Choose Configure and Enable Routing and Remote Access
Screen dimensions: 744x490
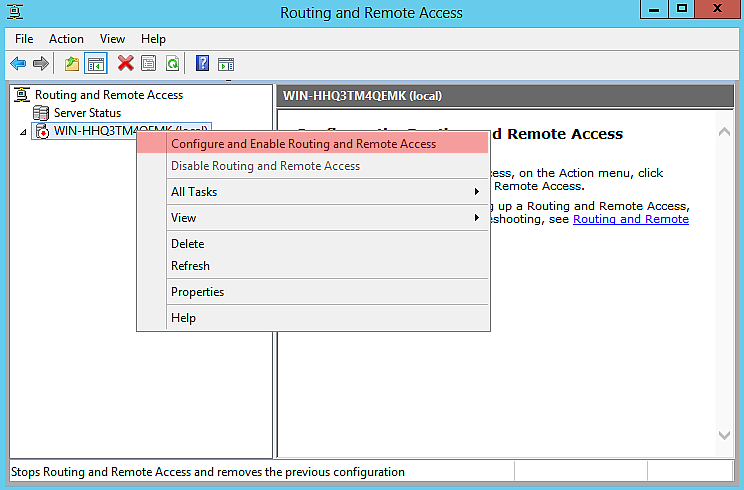[303, 144]
